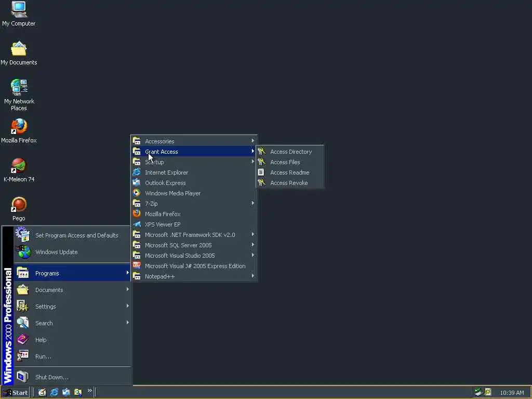Expand the Settings submenu arrow

(128, 305)
